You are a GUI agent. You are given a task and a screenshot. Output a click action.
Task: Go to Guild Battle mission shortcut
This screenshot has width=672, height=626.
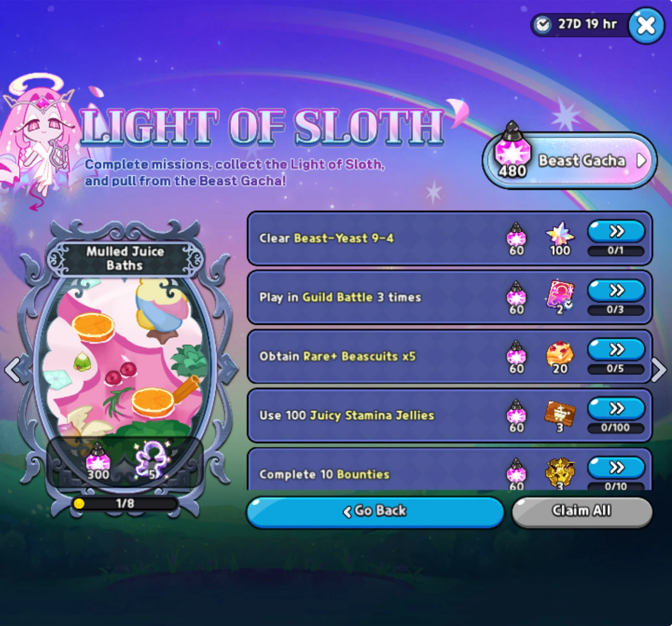click(x=616, y=290)
